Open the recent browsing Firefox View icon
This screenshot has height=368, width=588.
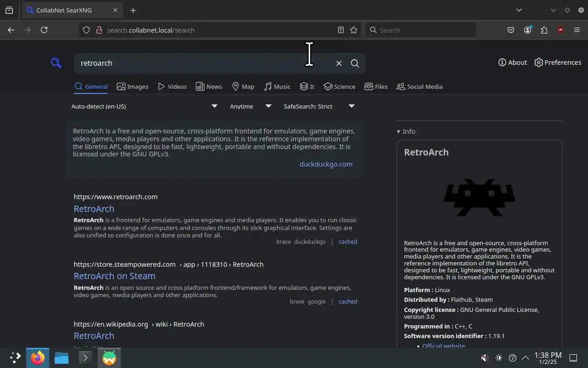[9, 10]
